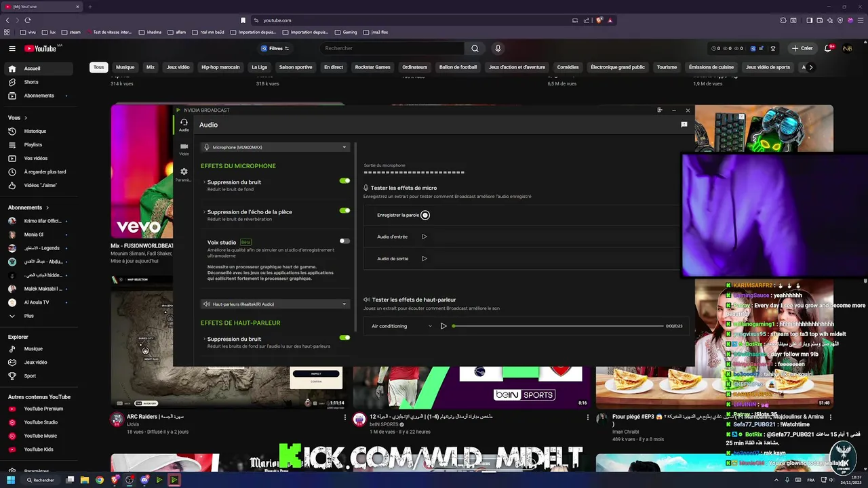
Task: Click the speaker test playback progress slider
Action: click(x=558, y=326)
